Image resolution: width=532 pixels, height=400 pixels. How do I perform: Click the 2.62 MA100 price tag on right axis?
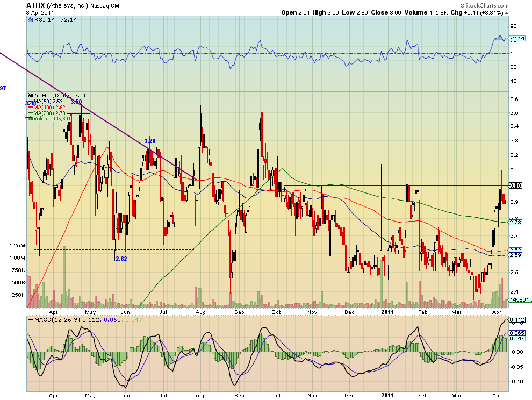(x=515, y=250)
